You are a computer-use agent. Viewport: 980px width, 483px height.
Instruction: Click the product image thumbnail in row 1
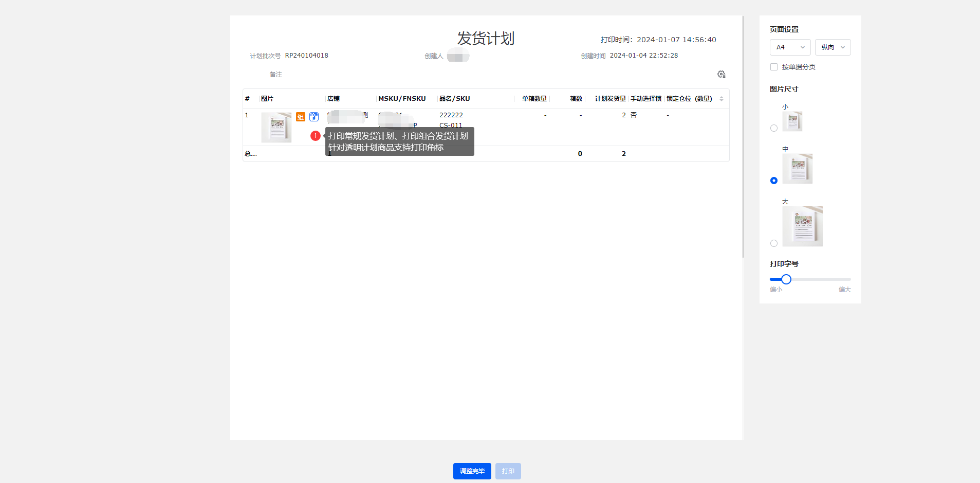coord(276,127)
